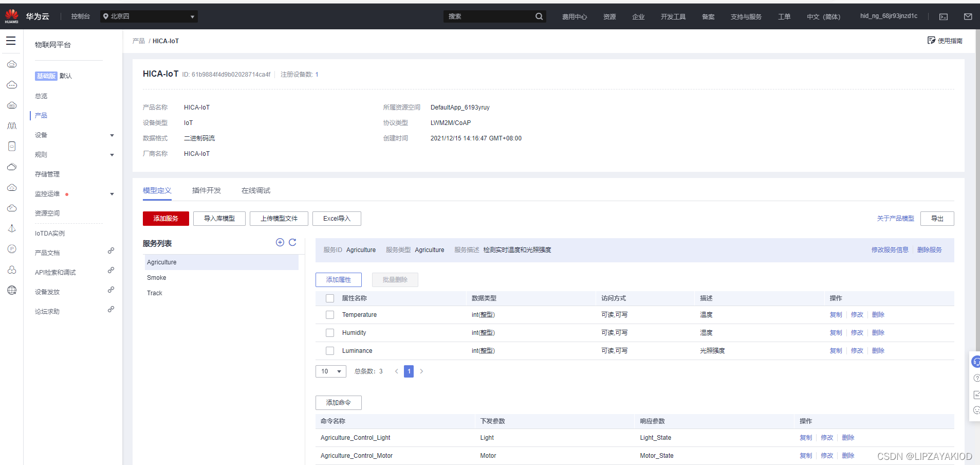Click the top search input field
This screenshot has height=465, width=980.
[x=488, y=16]
